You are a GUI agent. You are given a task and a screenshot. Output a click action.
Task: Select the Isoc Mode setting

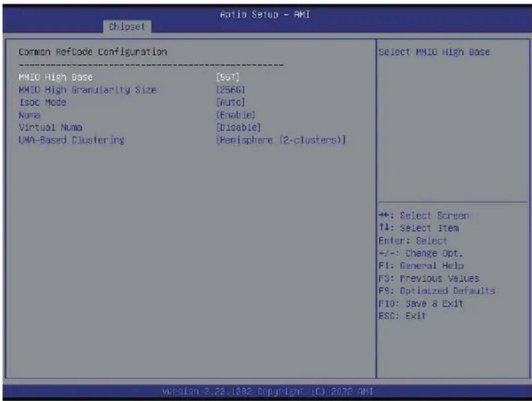tap(42, 102)
